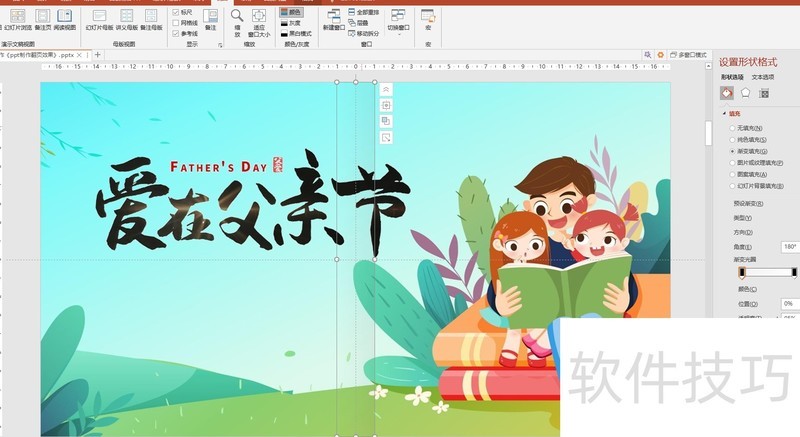Screen dimensions: 800x437
Task: Click the purple icon left of the orange gear
Action: tap(647, 55)
